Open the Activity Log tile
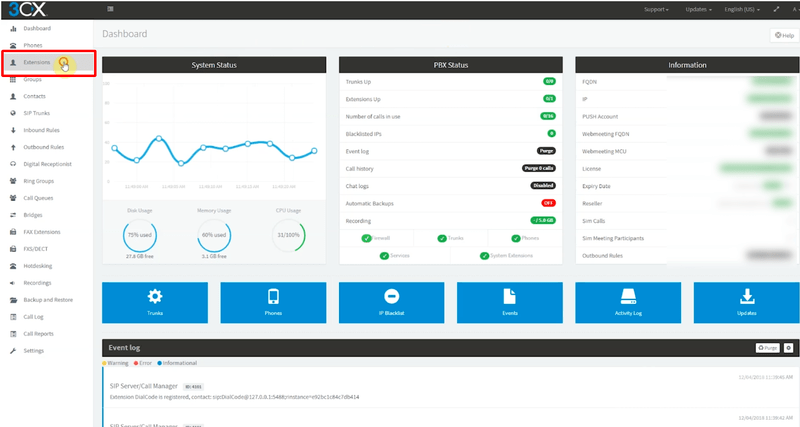Screen dimensions: 800x427 coord(628,303)
